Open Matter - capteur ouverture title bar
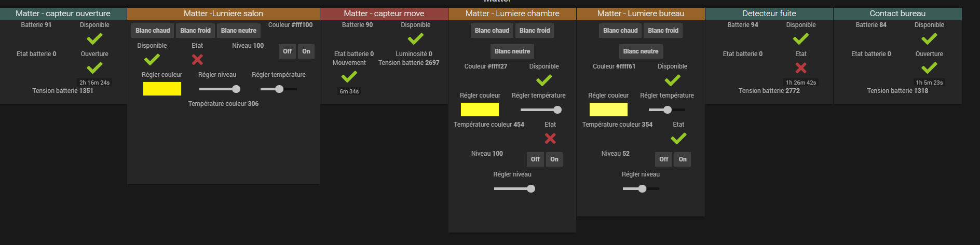Viewport: 980px width, 245px height. (63, 13)
